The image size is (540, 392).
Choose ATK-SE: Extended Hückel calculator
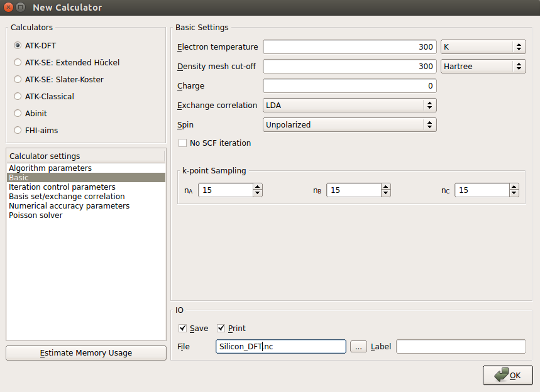[x=18, y=62]
